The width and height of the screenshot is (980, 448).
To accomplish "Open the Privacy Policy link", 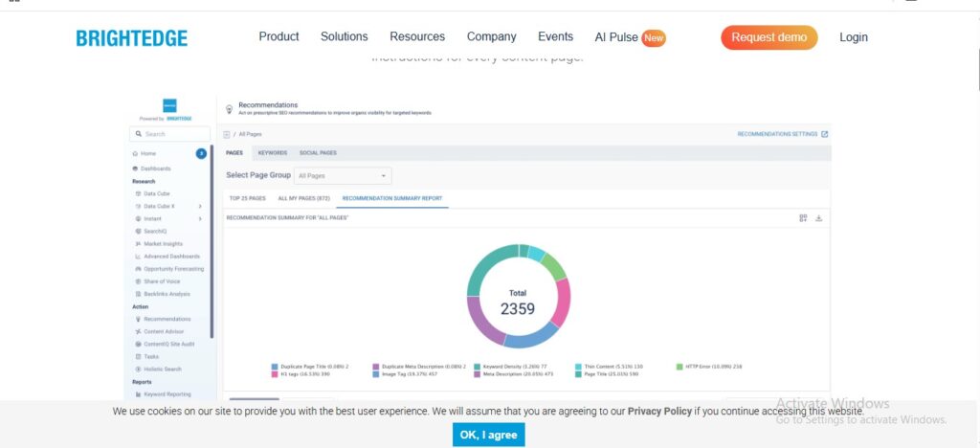I will [x=659, y=411].
